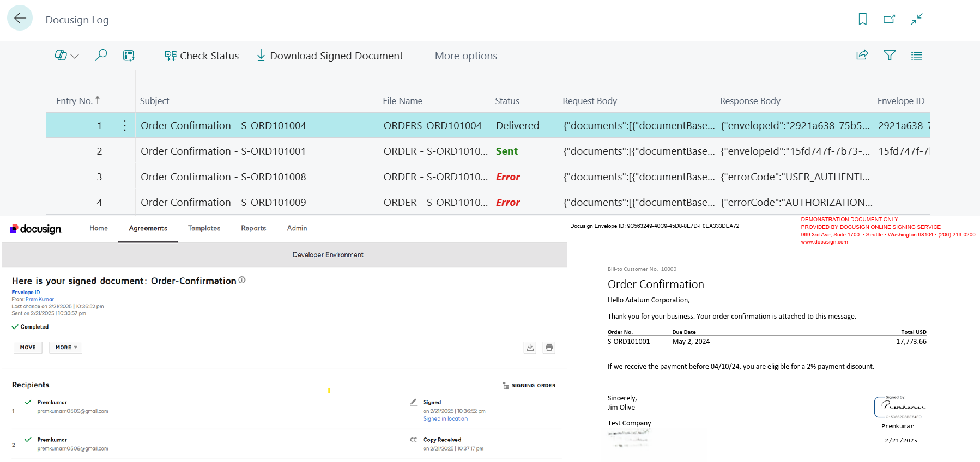Select Order Confirmation - S-ORD101001 subject
The image size is (980, 462).
coord(223,151)
